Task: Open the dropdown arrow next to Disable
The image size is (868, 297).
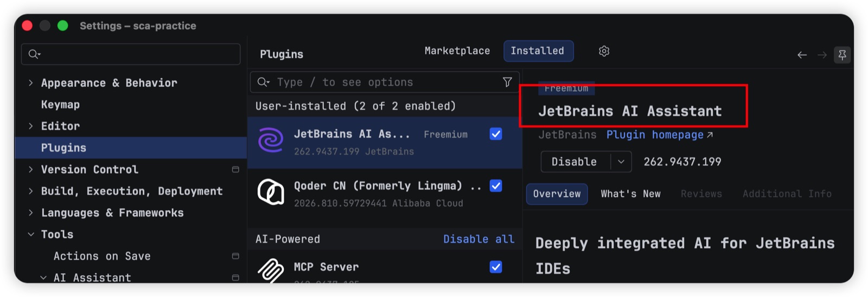Action: (x=621, y=162)
